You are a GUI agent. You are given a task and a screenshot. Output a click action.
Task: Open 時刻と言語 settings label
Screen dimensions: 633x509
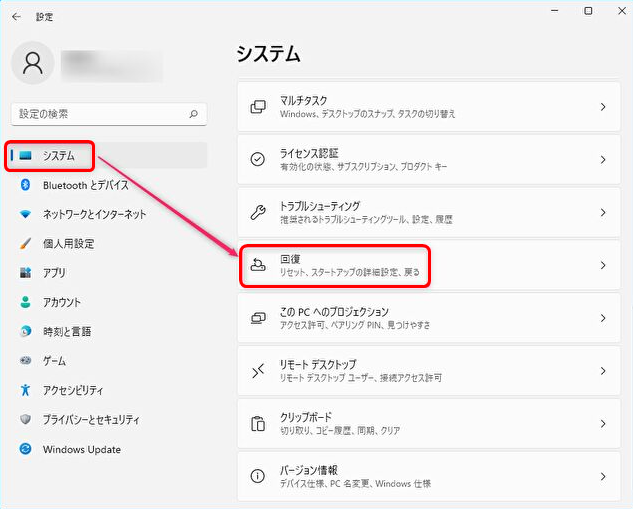point(67,332)
